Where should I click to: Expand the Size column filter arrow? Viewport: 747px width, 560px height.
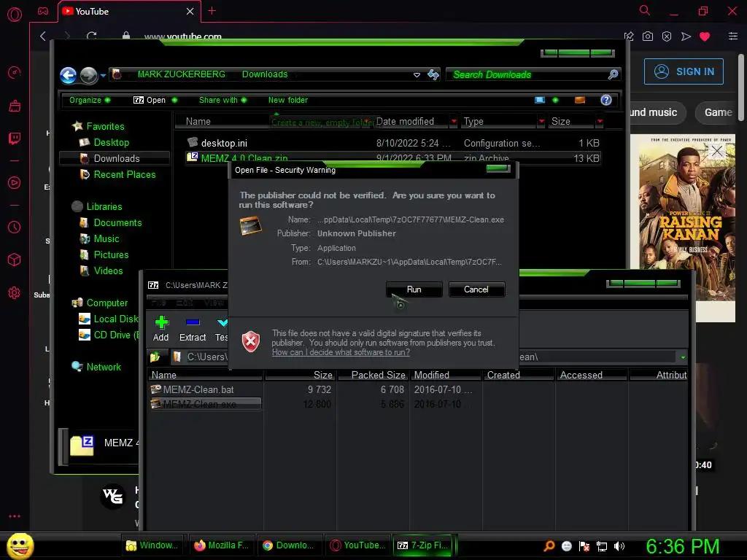[x=600, y=122]
